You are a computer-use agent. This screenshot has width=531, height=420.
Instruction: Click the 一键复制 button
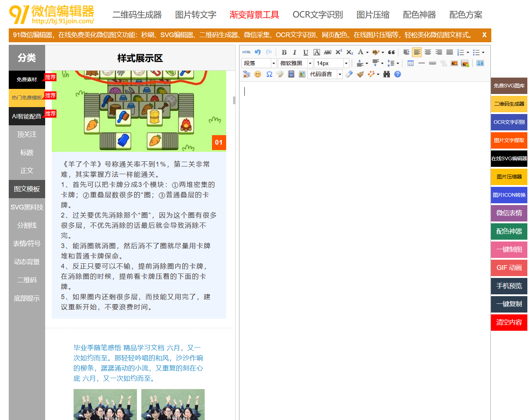[x=509, y=304]
